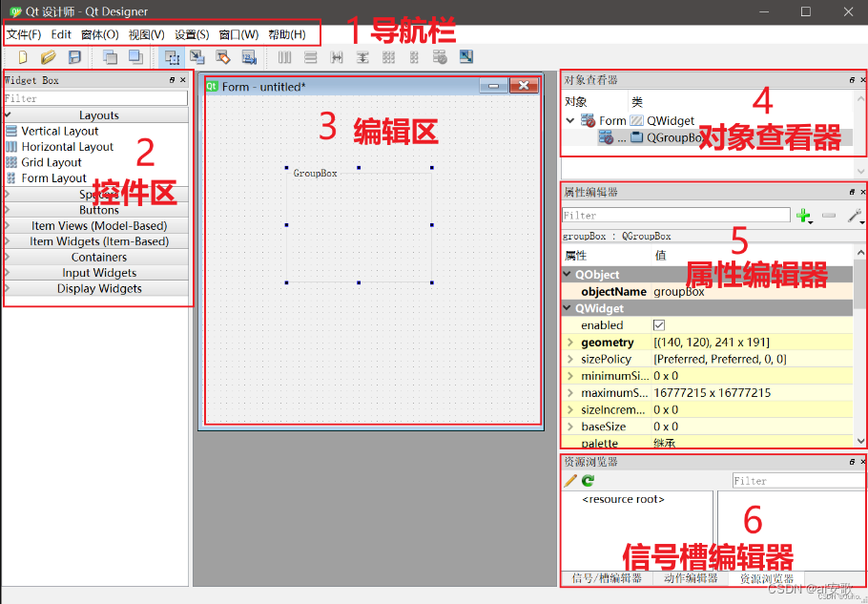Switch to Edit Tab Order mode icon
The width and height of the screenshot is (868, 604).
(249, 57)
